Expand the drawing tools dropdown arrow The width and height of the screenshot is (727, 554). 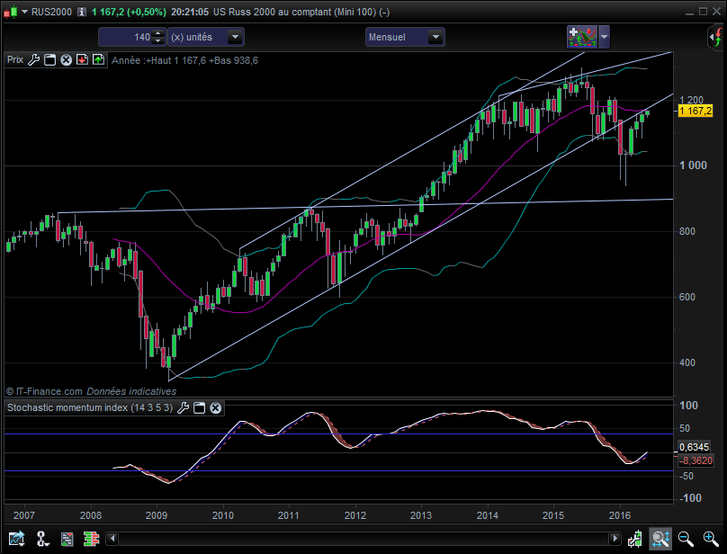pos(604,37)
